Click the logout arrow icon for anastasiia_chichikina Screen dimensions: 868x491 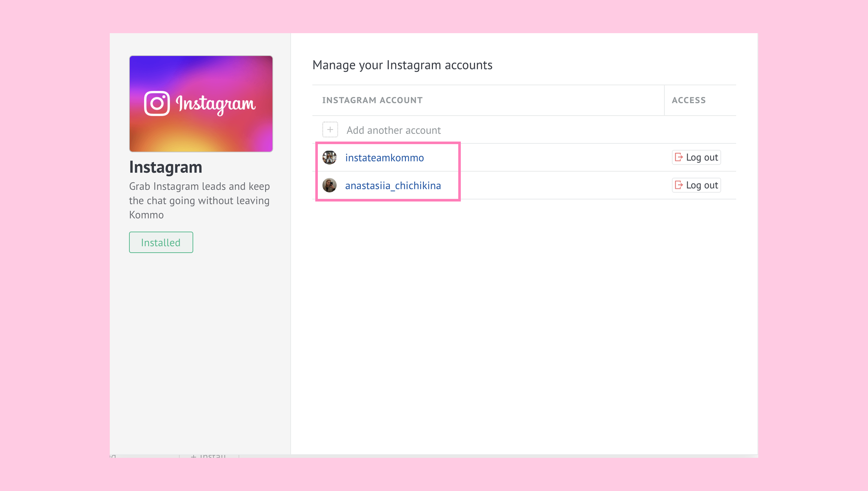coord(678,185)
